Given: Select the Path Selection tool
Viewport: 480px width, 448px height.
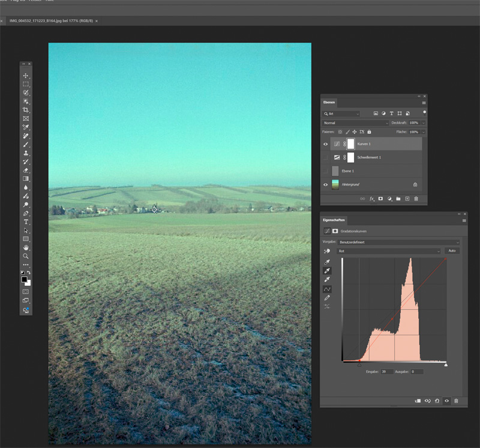Looking at the screenshot, I should [x=26, y=231].
